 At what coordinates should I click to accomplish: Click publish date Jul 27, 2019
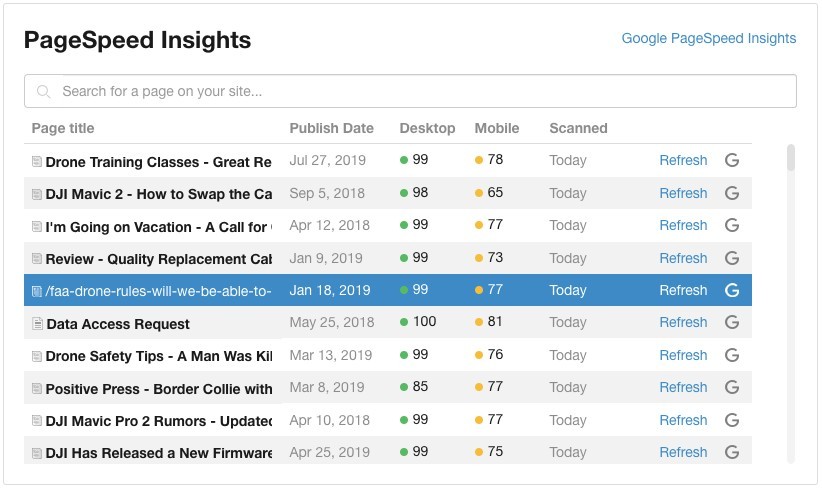[328, 160]
